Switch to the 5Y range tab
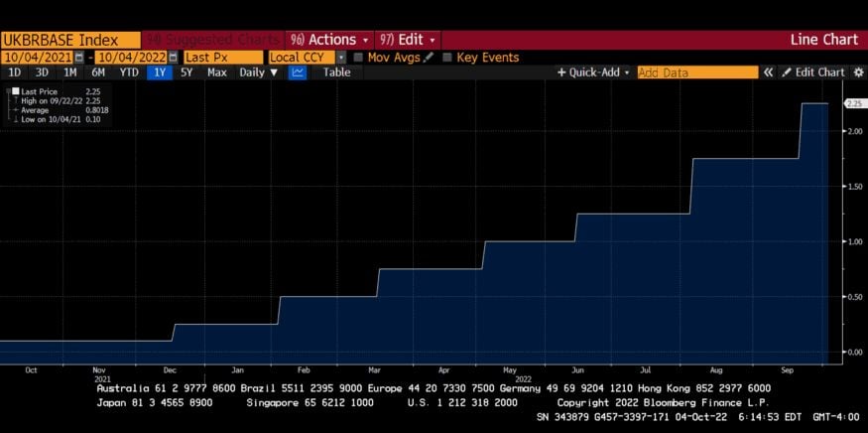 186,72
